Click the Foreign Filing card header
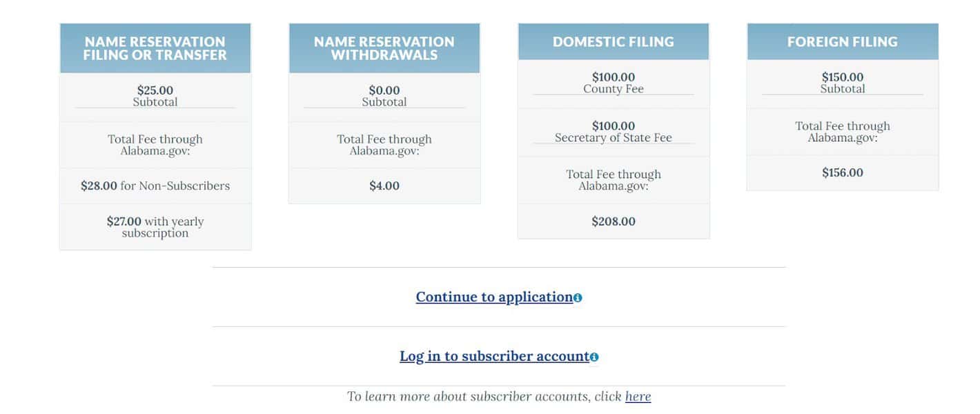 [x=843, y=41]
